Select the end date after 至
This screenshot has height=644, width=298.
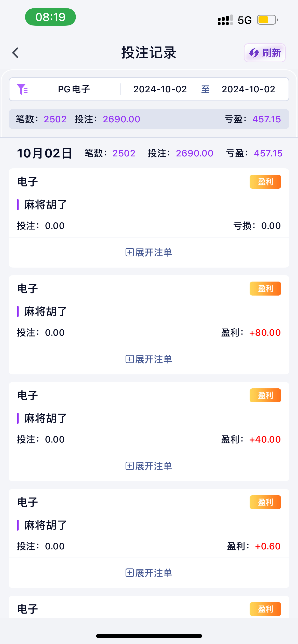(248, 89)
